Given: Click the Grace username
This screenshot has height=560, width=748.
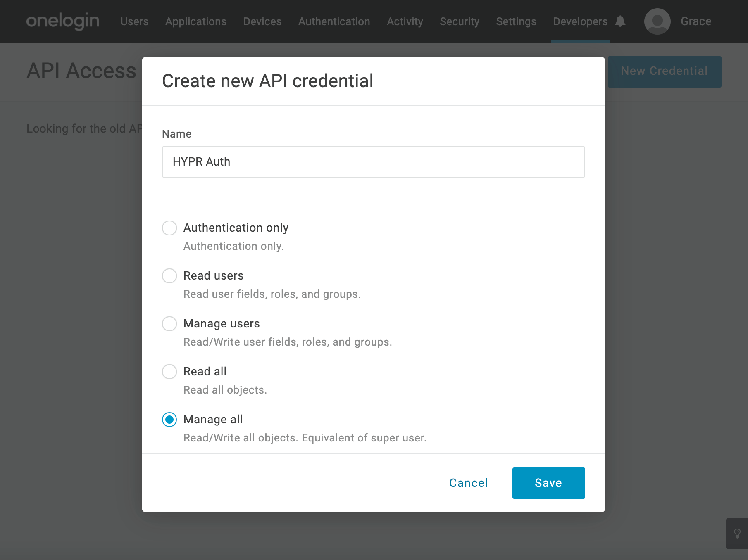Looking at the screenshot, I should pos(696,21).
